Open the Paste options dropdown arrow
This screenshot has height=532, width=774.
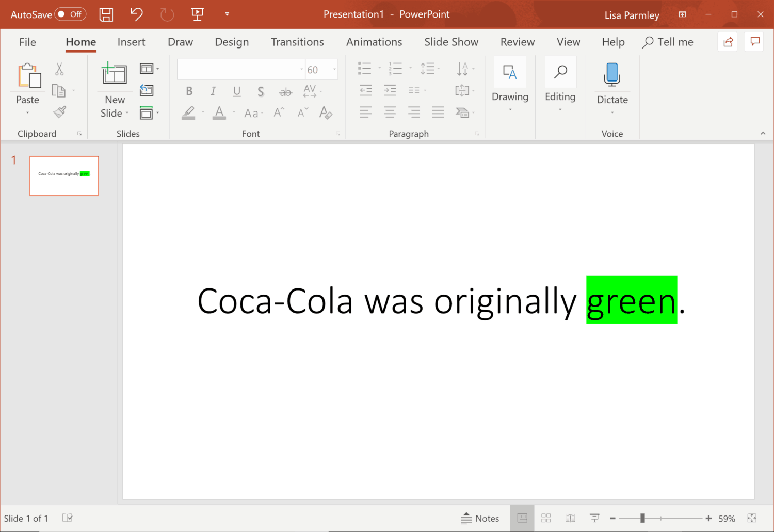coord(27,112)
